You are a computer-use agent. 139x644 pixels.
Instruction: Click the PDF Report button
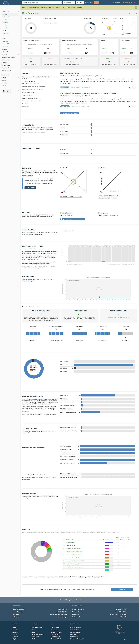122,589
